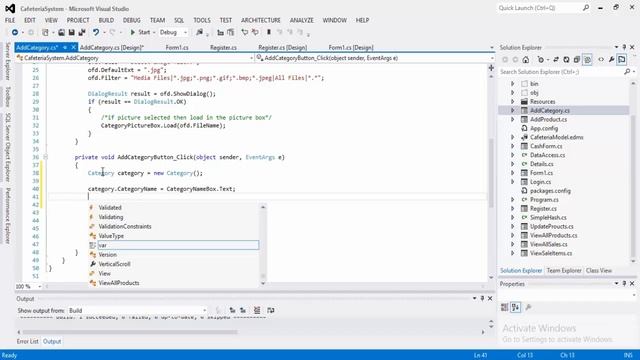
Task: Click the Quick Launch input field
Action: [x=539, y=8]
